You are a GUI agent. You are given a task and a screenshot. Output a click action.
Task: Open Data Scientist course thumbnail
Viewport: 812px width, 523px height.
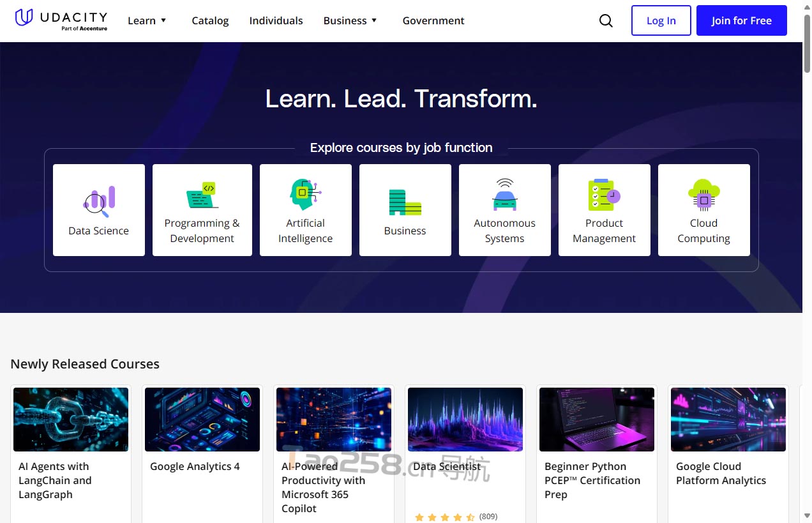465,420
